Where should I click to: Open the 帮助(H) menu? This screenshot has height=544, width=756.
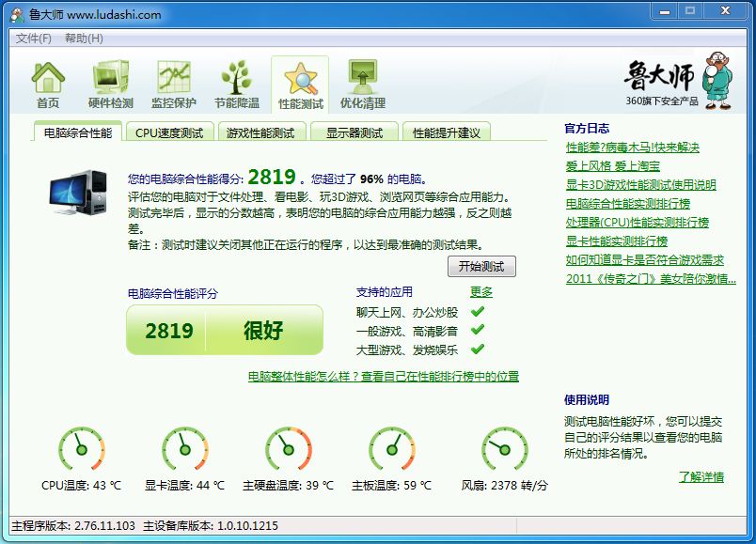click(84, 39)
